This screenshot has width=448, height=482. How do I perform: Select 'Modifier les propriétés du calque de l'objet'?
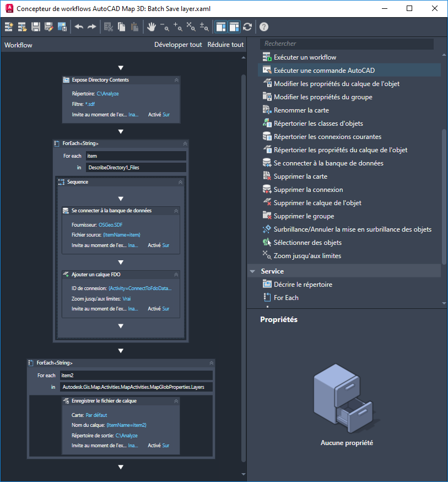[x=331, y=84]
